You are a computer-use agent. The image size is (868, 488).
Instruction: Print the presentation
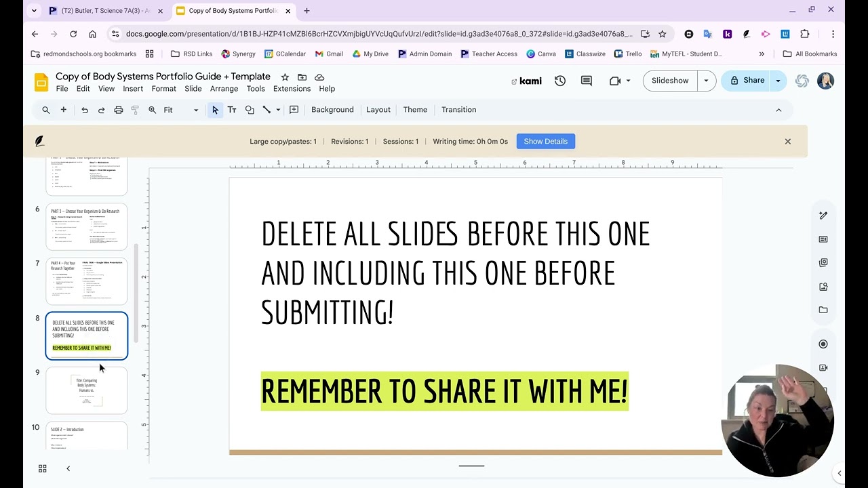[119, 110]
